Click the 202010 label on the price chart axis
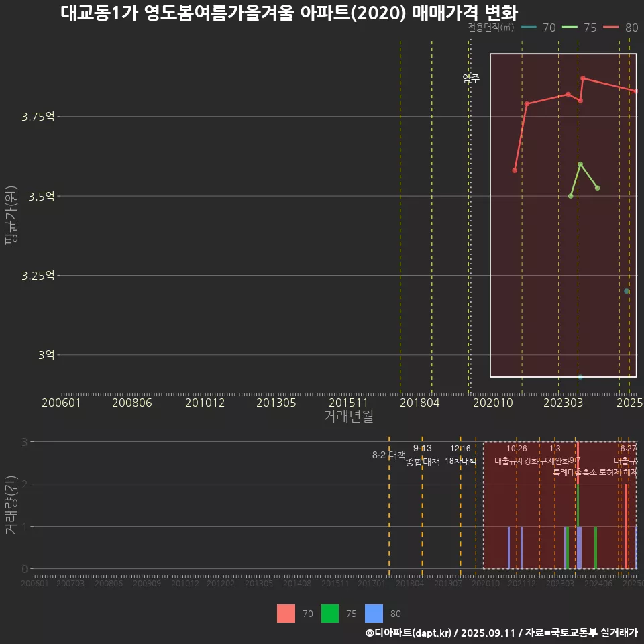 click(493, 403)
